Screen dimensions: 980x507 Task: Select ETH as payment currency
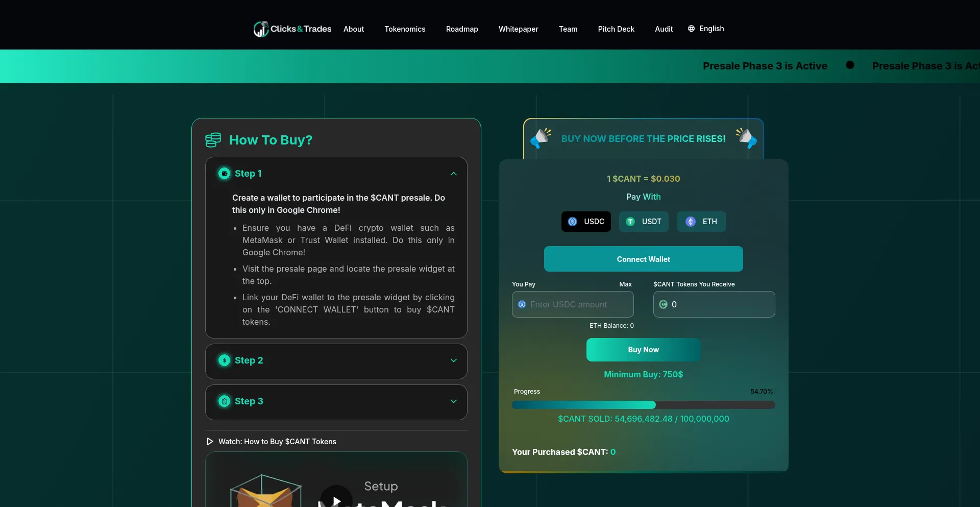pyautogui.click(x=701, y=222)
